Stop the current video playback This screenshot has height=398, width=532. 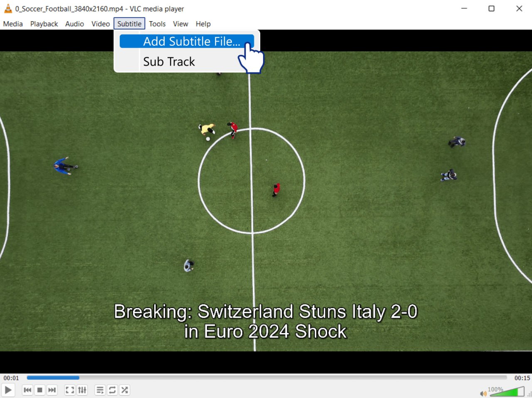(x=39, y=390)
